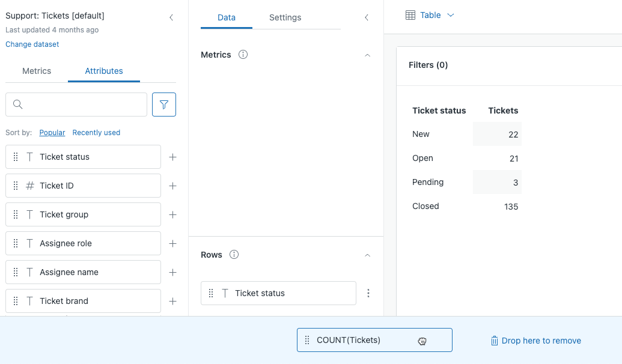
Task: Click the plus icon beside Assignee name
Action: click(172, 272)
